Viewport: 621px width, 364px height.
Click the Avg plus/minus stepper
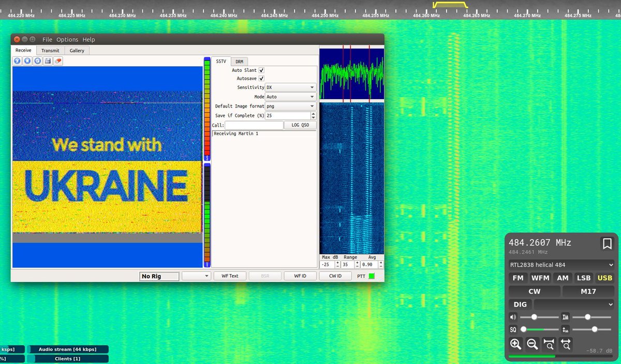pos(381,264)
